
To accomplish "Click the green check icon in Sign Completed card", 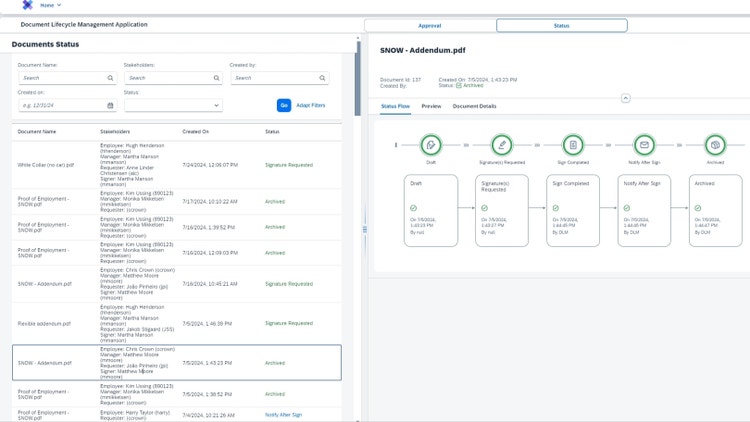I will (x=556, y=208).
